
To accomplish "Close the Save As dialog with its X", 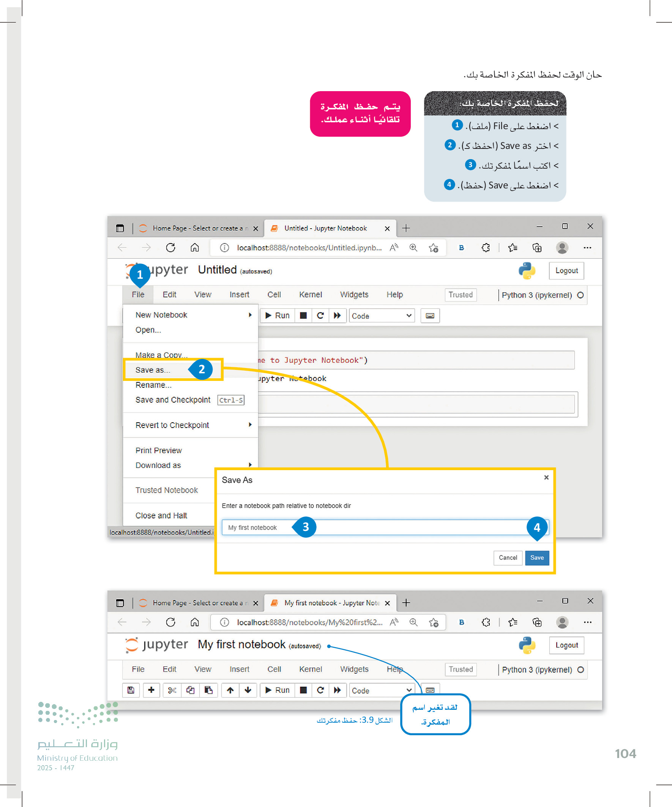I will [546, 477].
